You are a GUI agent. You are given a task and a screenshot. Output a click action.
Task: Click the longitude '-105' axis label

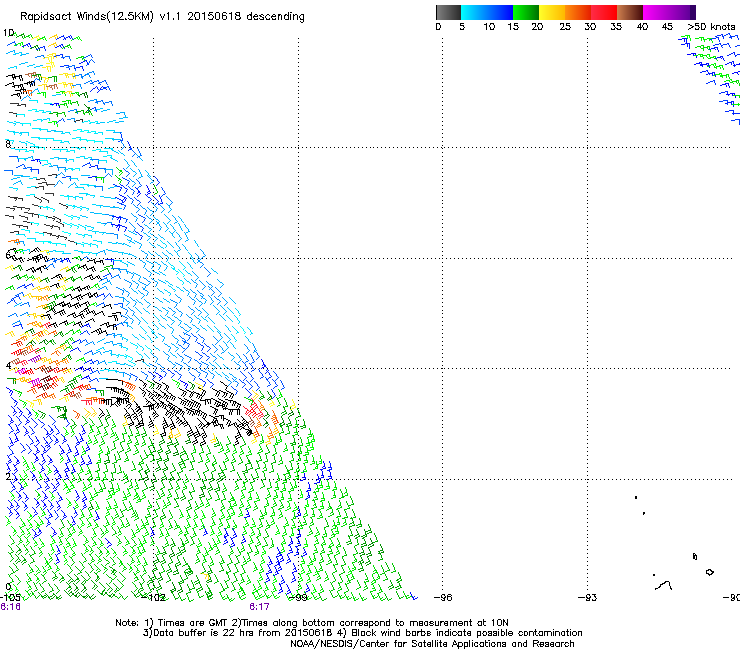(10, 598)
